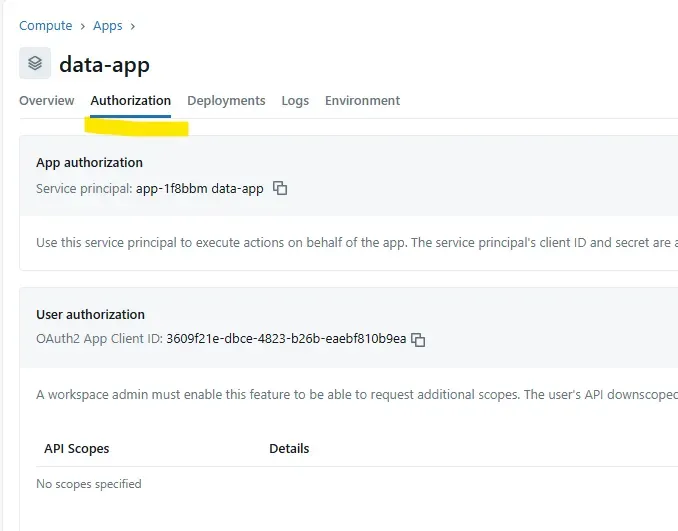Click the API Scopes column header
Screen dimensions: 678x531
pos(77,449)
